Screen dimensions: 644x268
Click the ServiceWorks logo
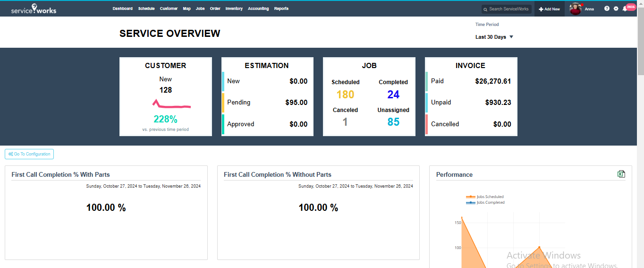coord(34,9)
